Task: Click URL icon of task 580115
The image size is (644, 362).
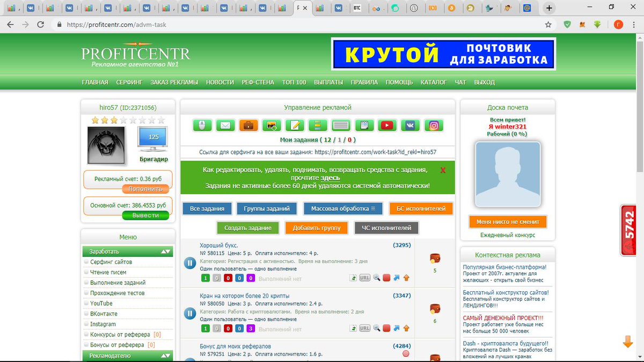Action: (x=365, y=278)
